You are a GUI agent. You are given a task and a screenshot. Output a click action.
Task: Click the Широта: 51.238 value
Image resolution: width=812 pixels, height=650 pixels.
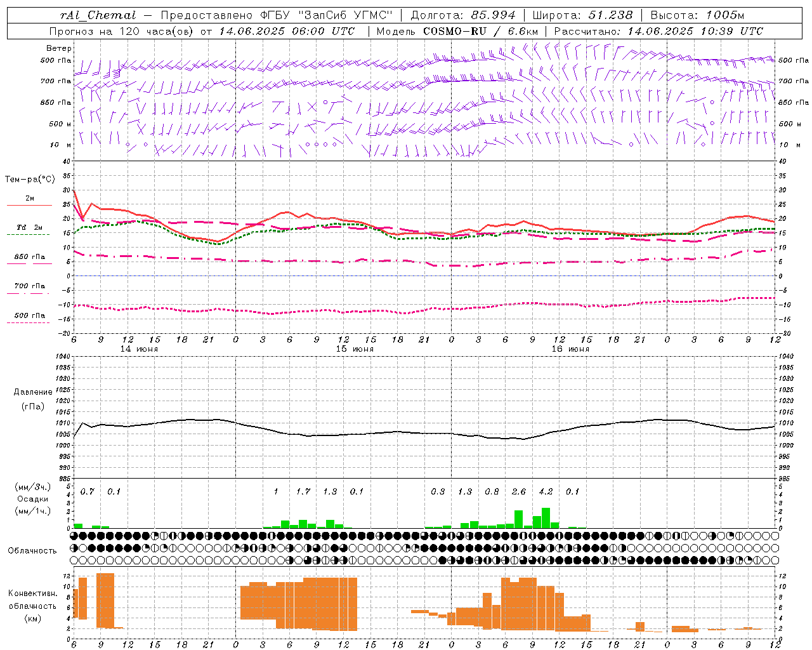(x=582, y=15)
